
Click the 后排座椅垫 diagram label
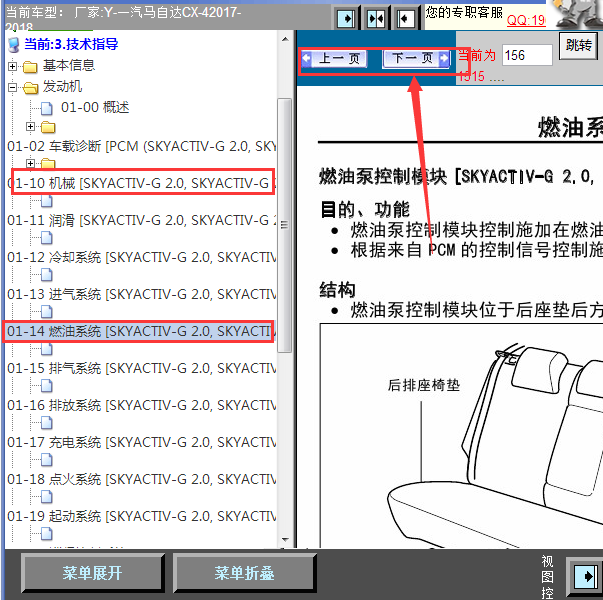pyautogui.click(x=423, y=385)
